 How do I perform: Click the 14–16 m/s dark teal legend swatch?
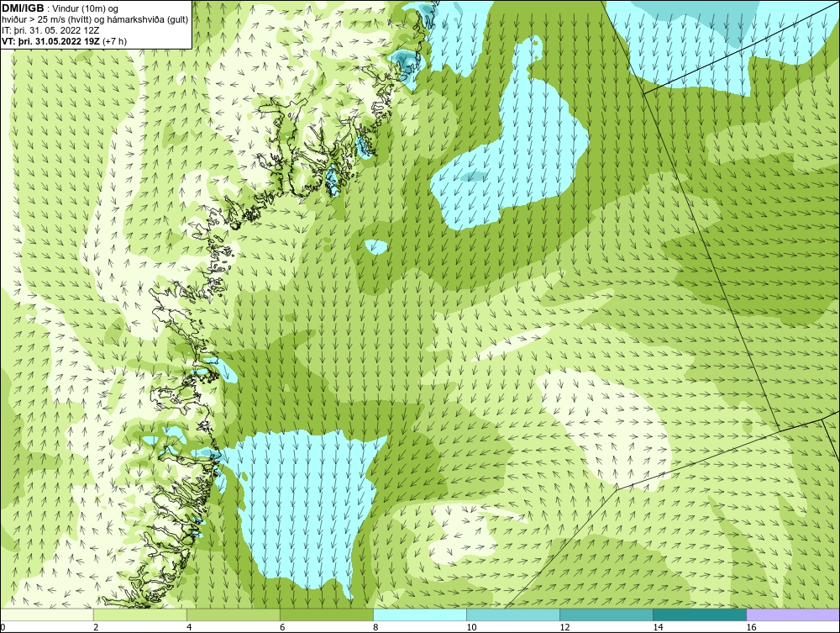pos(700,615)
